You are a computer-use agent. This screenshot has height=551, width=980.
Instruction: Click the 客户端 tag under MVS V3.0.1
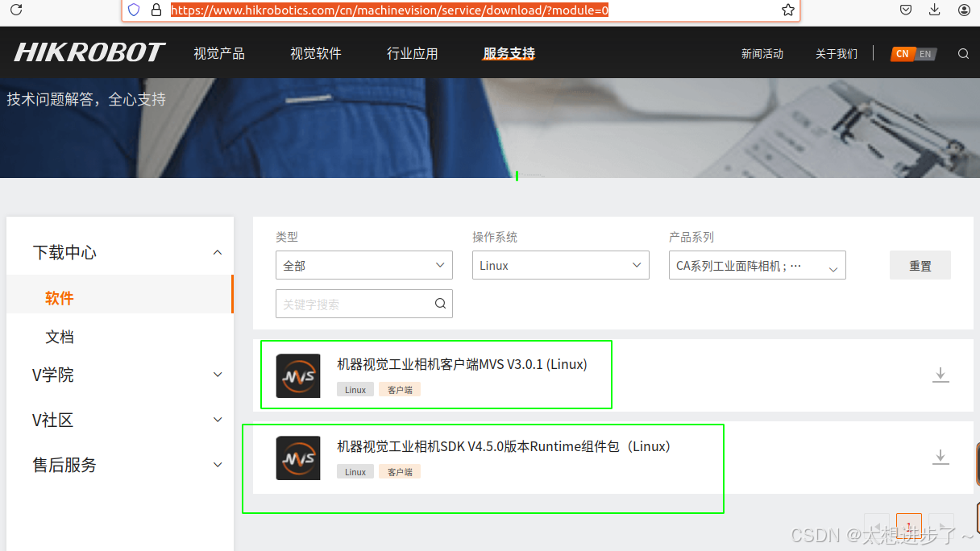(400, 390)
